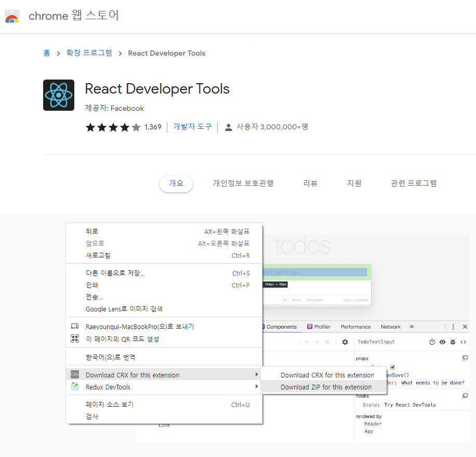Show more DevTools tabs via double chevron
The image size is (476, 457).
[x=412, y=327]
